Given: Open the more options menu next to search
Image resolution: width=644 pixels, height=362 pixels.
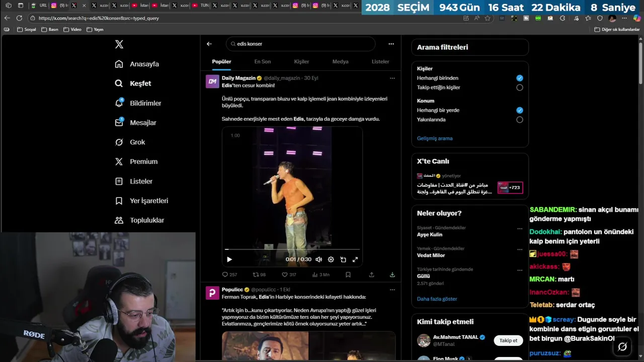Looking at the screenshot, I should (x=391, y=44).
